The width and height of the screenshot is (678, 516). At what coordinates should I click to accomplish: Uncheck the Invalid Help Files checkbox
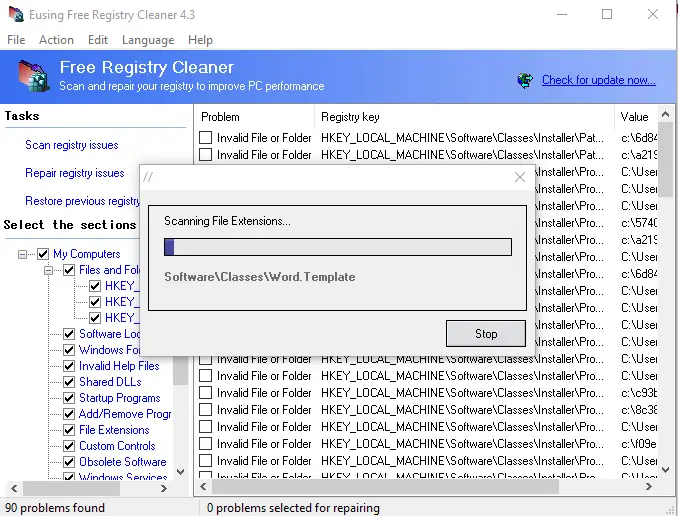tap(69, 366)
